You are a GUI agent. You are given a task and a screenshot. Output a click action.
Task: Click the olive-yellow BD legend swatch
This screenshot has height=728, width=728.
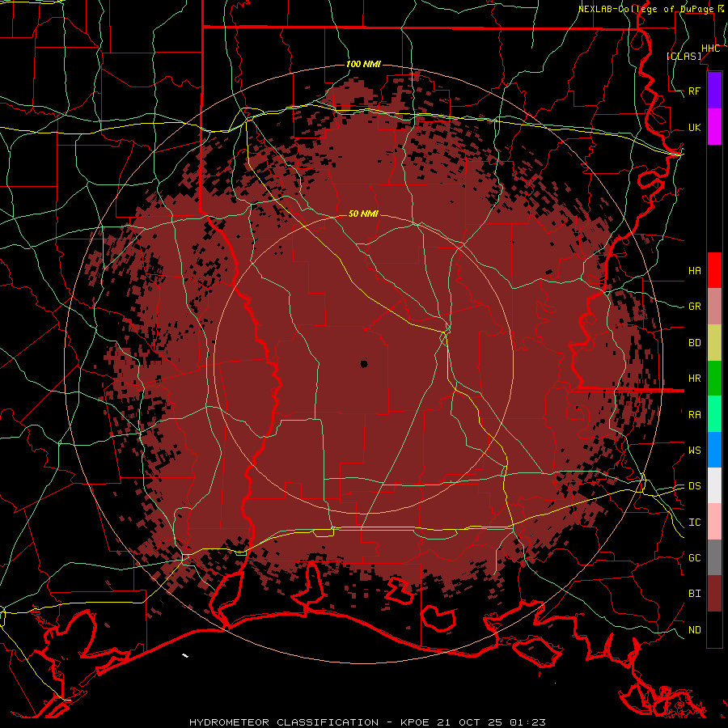point(714,343)
